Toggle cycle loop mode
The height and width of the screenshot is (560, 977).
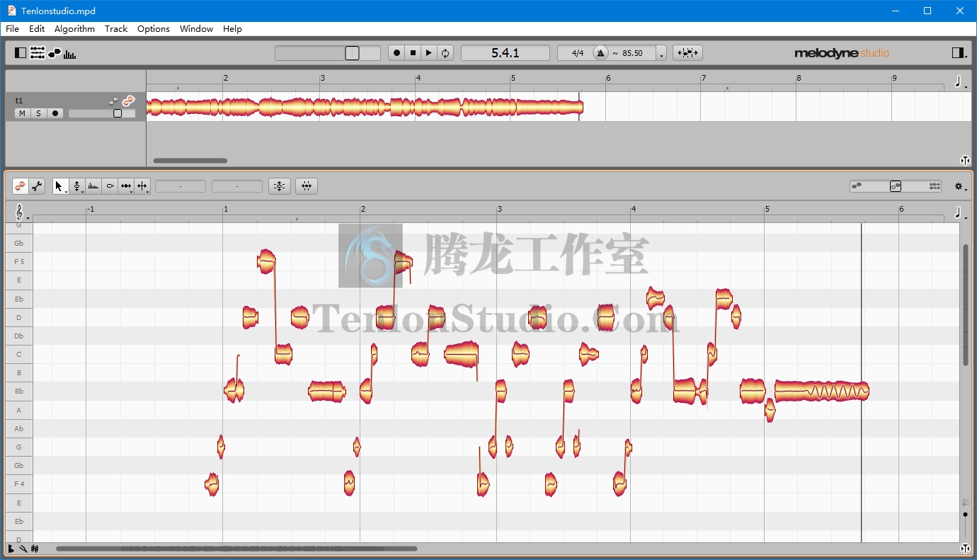[x=445, y=53]
